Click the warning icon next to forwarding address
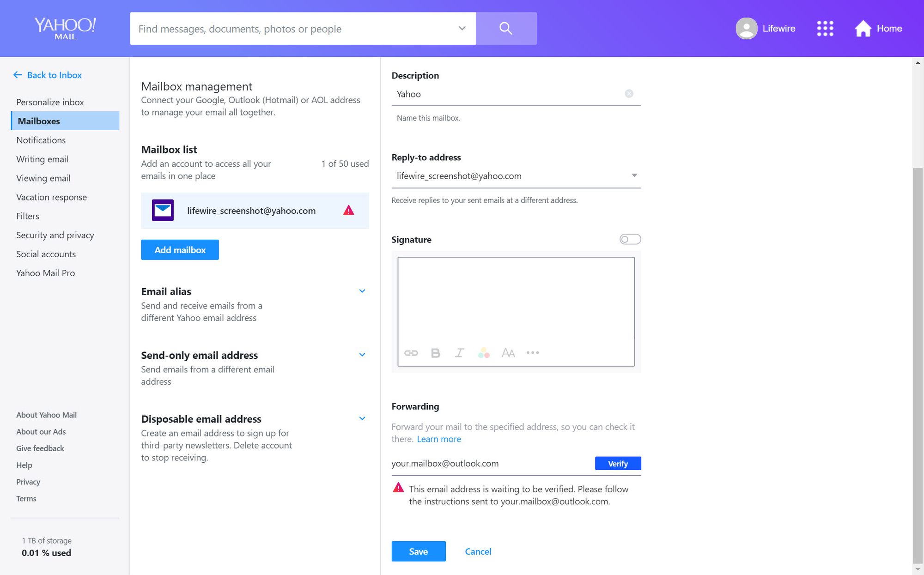Viewport: 924px width, 575px height. coord(398,488)
